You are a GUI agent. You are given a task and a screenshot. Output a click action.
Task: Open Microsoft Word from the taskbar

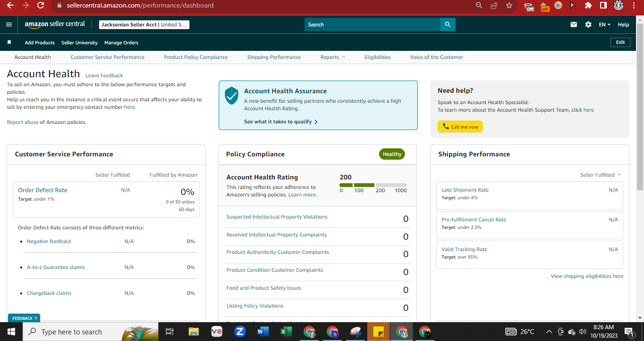pos(263,332)
